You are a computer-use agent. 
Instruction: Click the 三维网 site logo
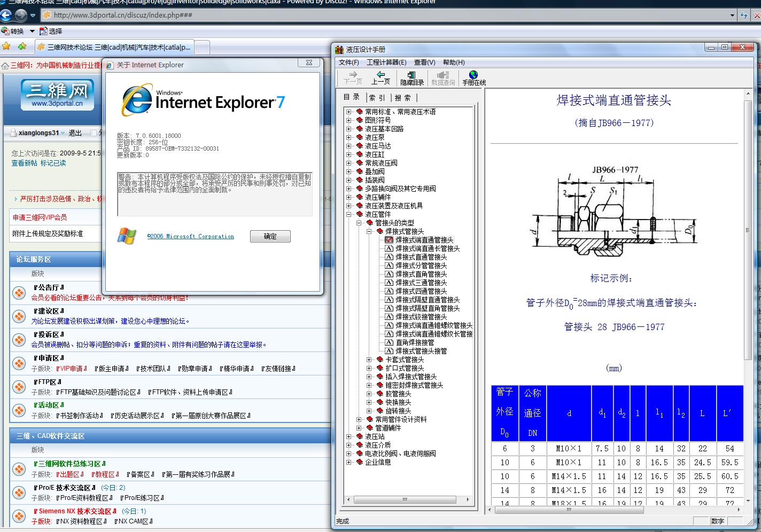[57, 95]
